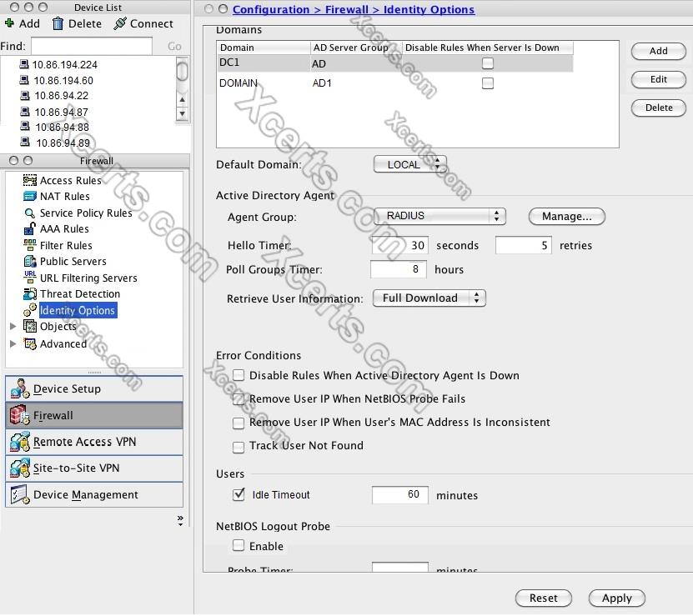Open Threat Detection via its icon

point(30,294)
